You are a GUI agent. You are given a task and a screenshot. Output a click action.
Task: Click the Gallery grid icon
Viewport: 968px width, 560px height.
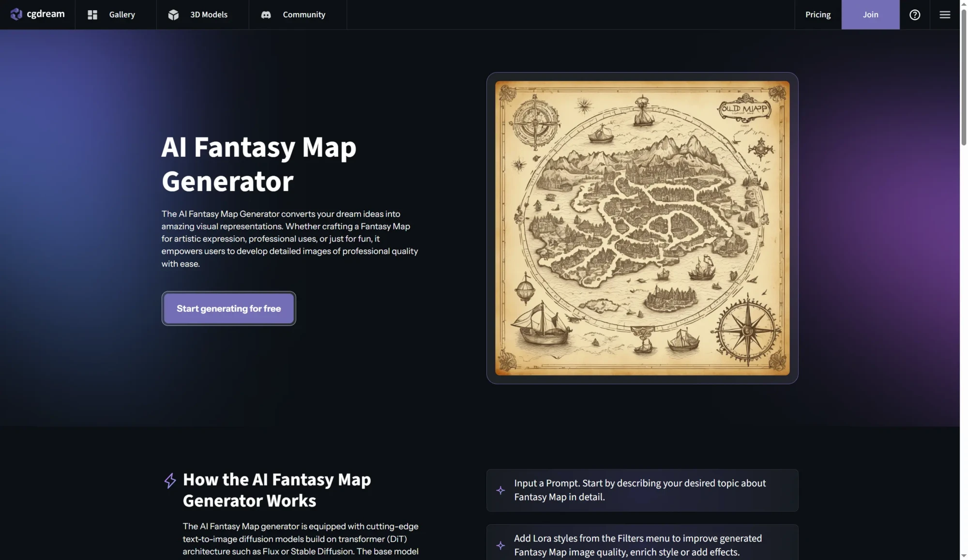coord(92,15)
